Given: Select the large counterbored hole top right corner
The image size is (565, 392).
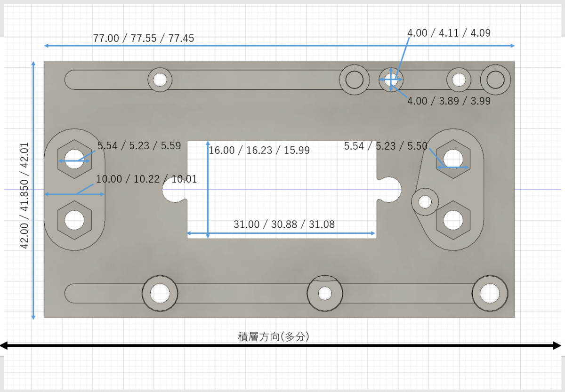Looking at the screenshot, I should pyautogui.click(x=496, y=80).
